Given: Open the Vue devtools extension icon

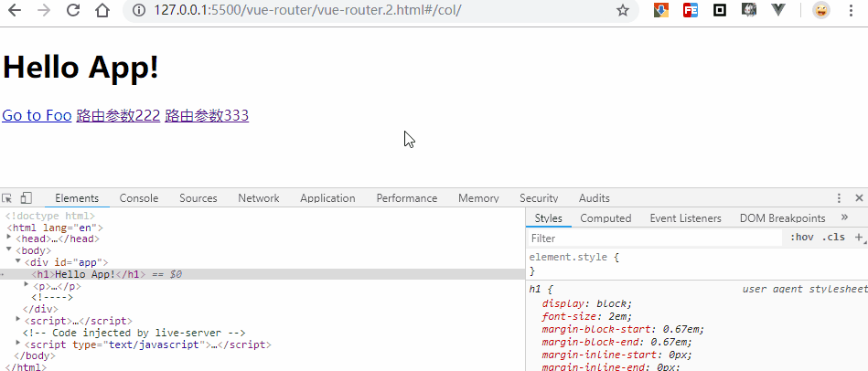Looking at the screenshot, I should coord(778,9).
